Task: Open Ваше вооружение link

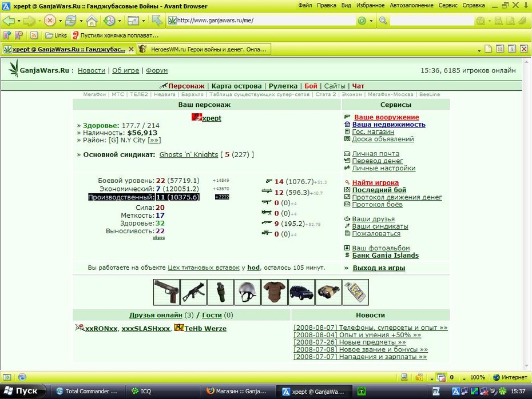Action: point(387,117)
